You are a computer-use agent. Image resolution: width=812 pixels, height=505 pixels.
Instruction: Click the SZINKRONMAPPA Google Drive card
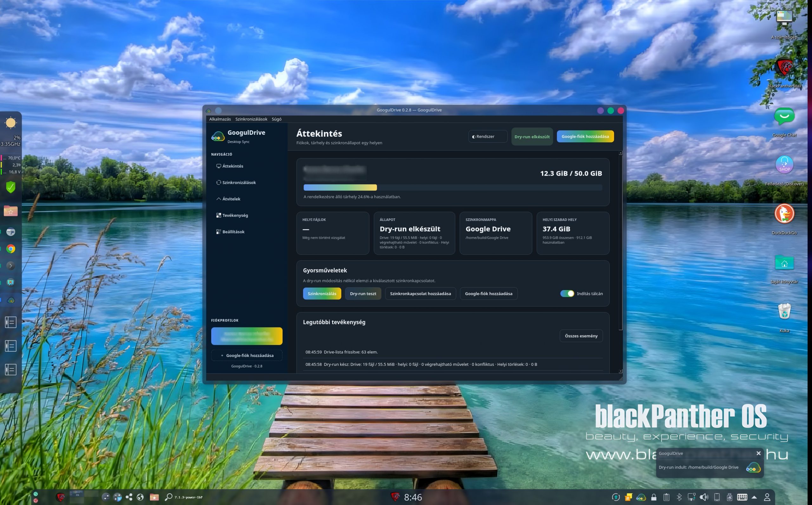point(495,233)
